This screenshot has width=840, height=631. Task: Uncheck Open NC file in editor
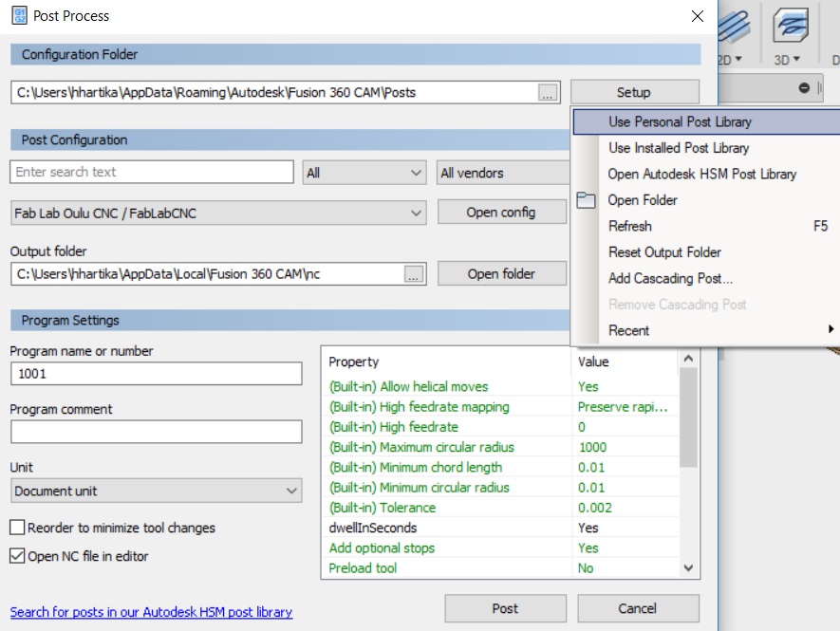pos(17,556)
